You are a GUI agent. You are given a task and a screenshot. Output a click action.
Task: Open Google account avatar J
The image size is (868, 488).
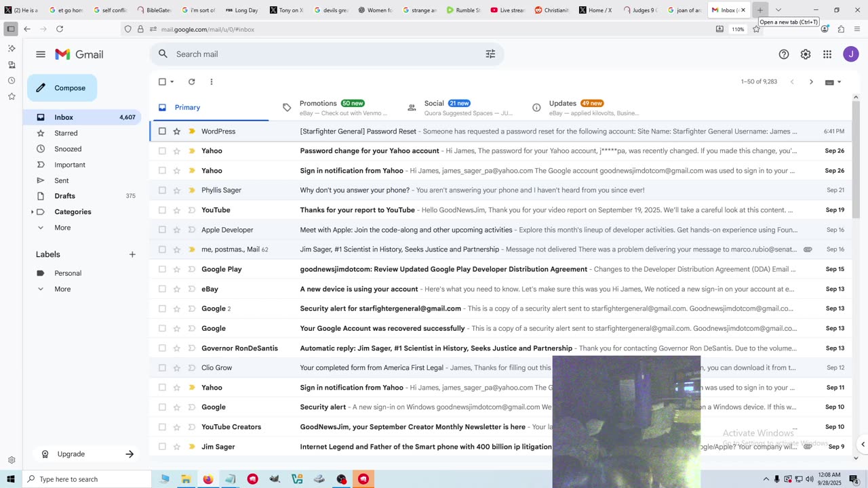[851, 54]
